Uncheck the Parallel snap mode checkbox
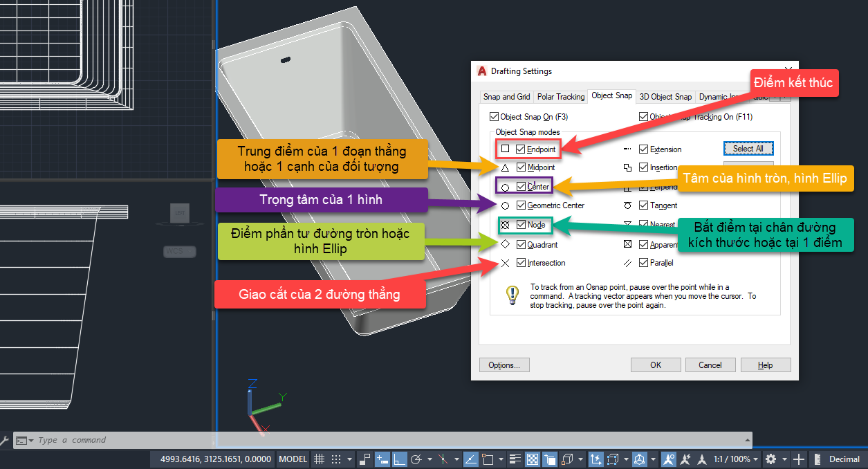This screenshot has height=469, width=868. 643,263
